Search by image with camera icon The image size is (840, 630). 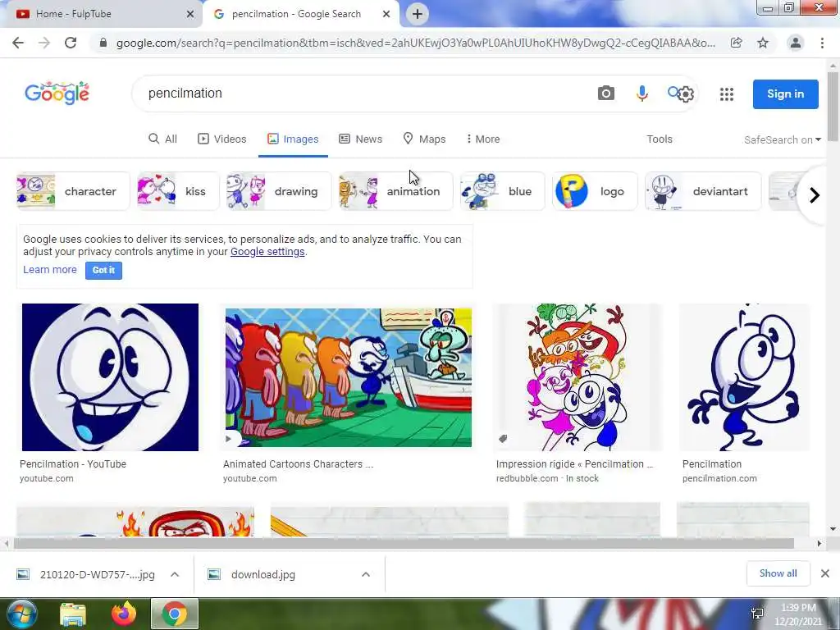606,94
